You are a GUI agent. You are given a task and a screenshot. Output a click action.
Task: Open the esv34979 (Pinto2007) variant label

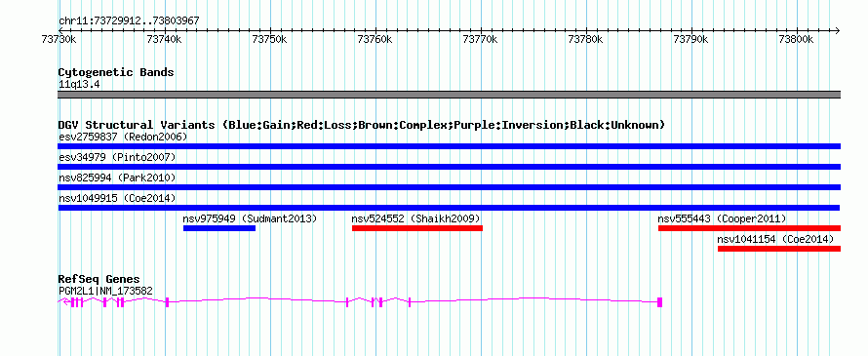click(117, 157)
